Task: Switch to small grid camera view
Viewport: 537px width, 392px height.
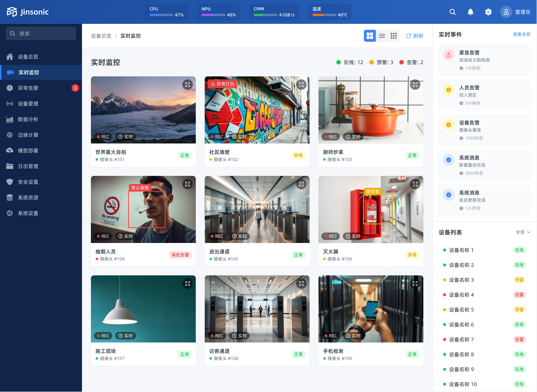Action: tap(394, 36)
